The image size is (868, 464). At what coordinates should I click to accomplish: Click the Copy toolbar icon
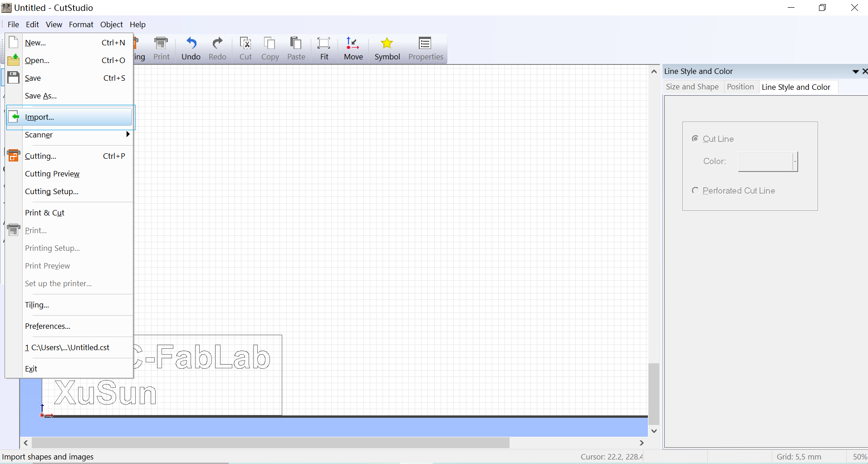[270, 49]
